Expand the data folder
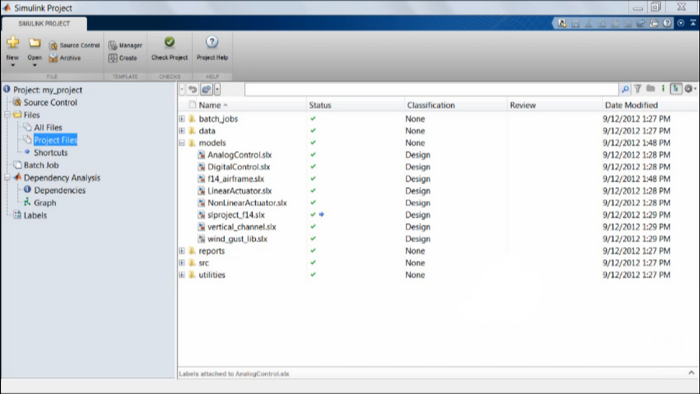This screenshot has height=394, width=700. click(182, 131)
